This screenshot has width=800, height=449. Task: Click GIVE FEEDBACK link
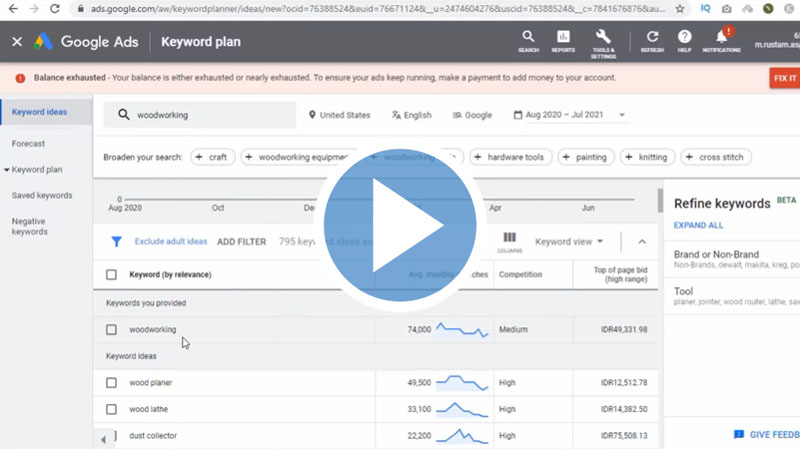[767, 435]
